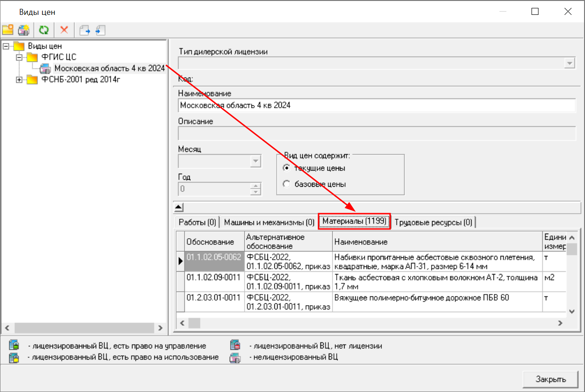Switch to the Работы (0) tab
The width and height of the screenshot is (585, 392).
(198, 222)
